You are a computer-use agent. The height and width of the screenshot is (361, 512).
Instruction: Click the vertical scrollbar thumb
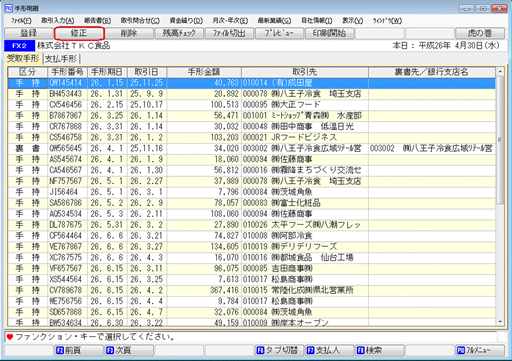[x=500, y=140]
